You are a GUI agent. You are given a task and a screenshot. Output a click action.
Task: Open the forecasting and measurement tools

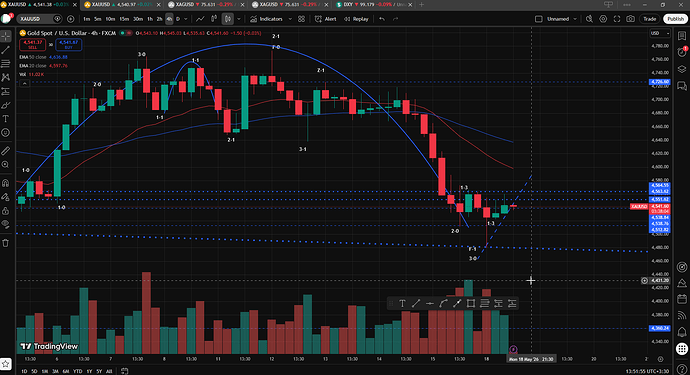6,92
